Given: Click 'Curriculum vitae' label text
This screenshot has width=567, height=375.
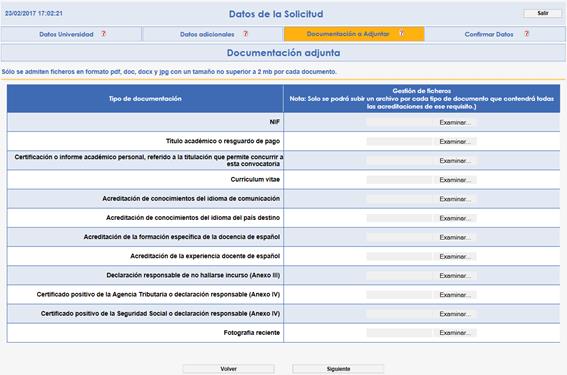Looking at the screenshot, I should 255,180.
